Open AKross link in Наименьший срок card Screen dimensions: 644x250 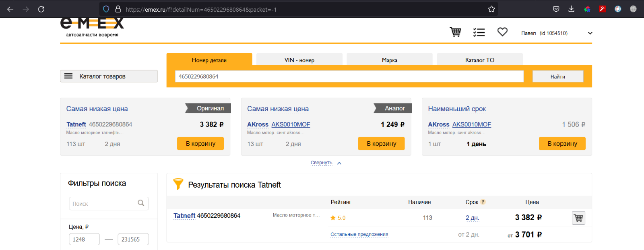click(x=439, y=124)
